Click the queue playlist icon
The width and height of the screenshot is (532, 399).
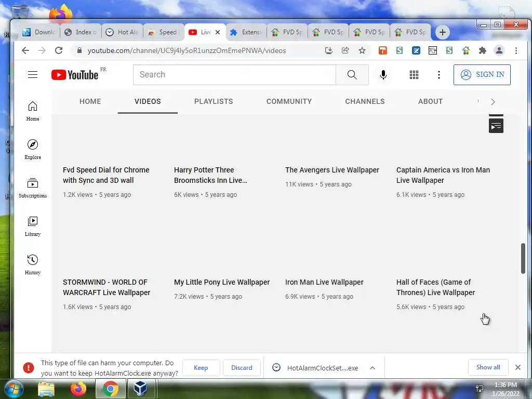(496, 126)
